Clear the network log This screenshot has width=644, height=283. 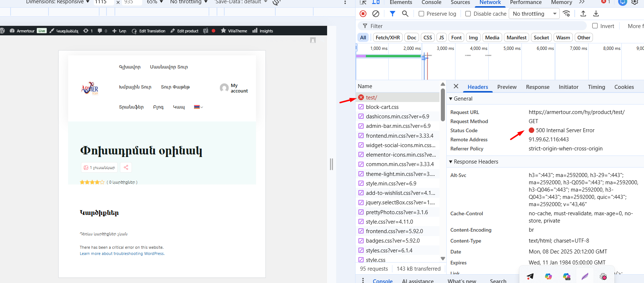376,14
